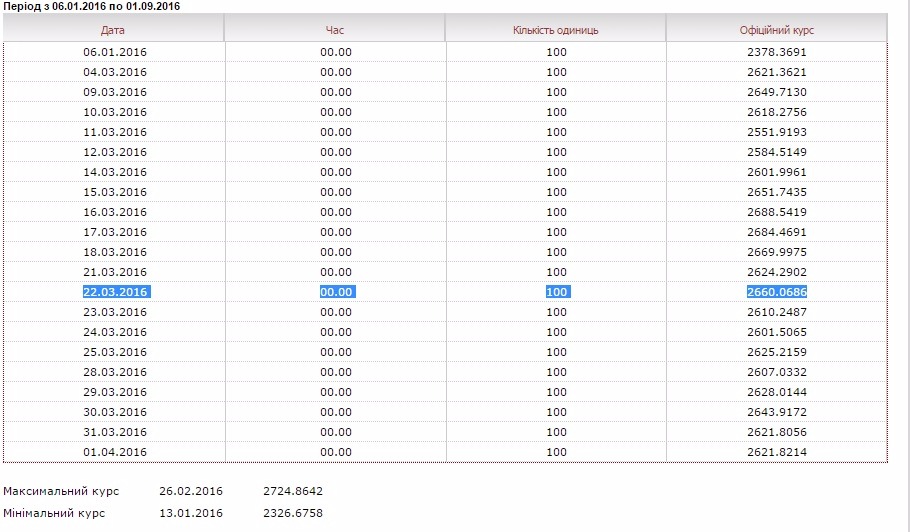Click the rate value 2643.9172
This screenshot has width=910, height=532.
pyautogui.click(x=776, y=412)
